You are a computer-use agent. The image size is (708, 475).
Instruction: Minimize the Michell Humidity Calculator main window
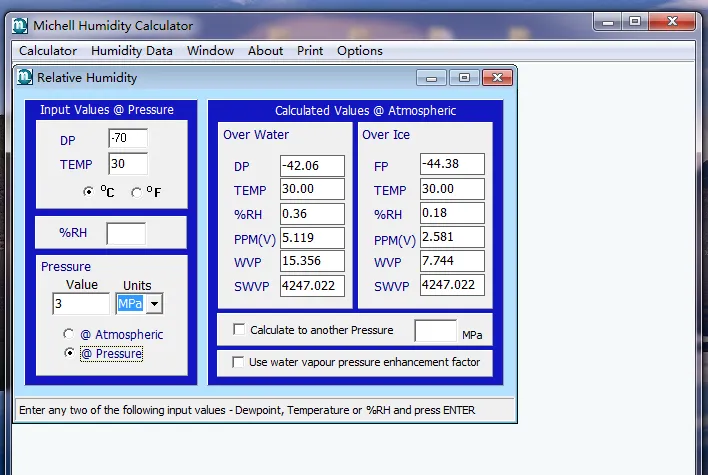(x=608, y=22)
